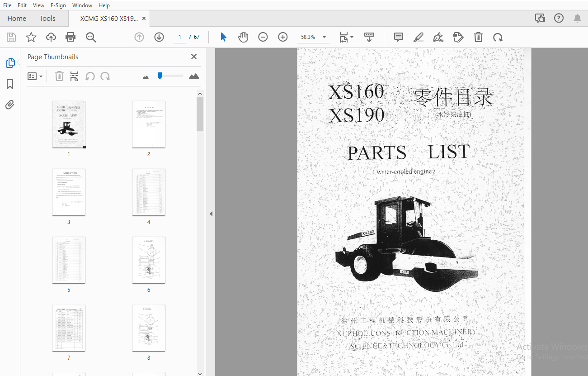The image size is (588, 376).
Task: Open the Bookmarks pane
Action: [x=10, y=84]
